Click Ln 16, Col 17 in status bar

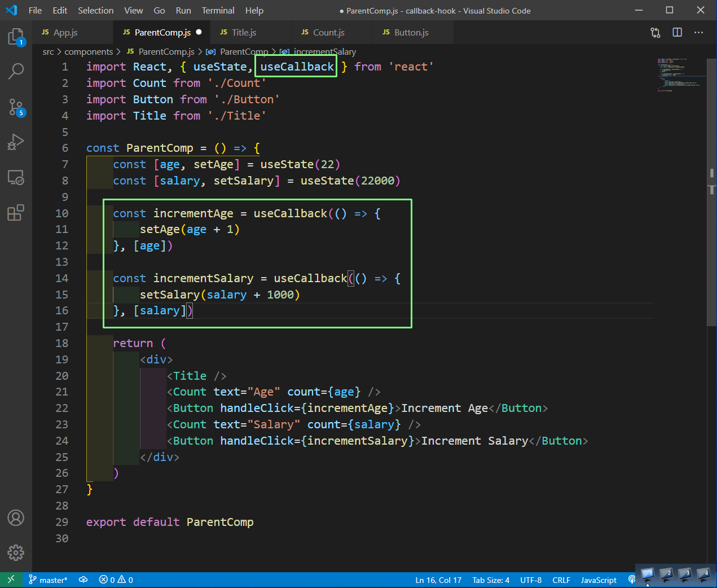tap(438, 580)
